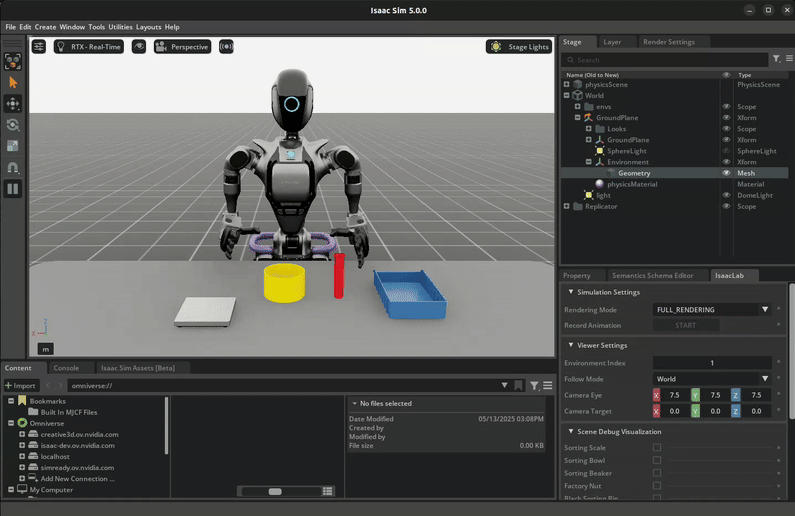Screen dimensions: 795x516
Task: Switch to the Render Settings tab
Action: pyautogui.click(x=669, y=42)
